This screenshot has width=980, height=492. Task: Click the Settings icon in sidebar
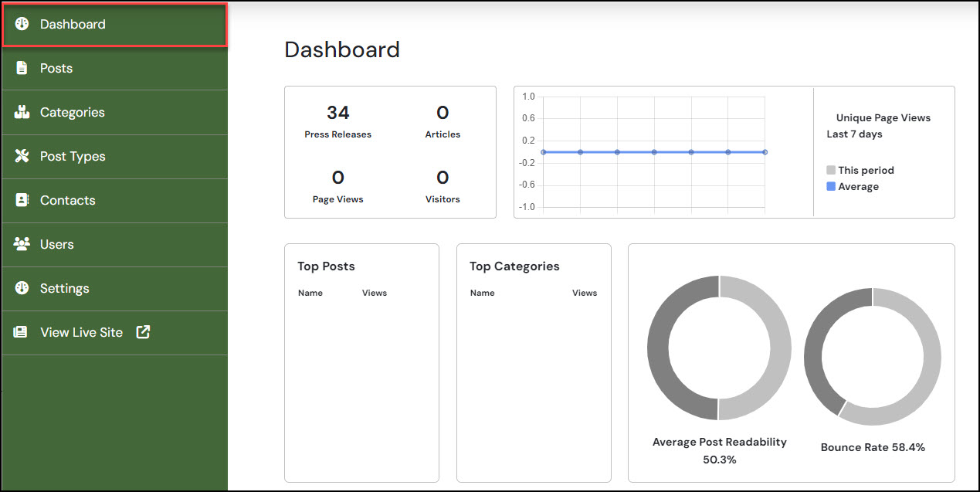tap(22, 288)
